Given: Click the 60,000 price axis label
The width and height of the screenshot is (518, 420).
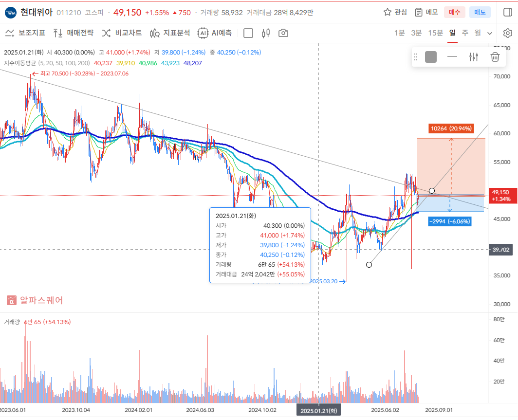Looking at the screenshot, I should pyautogui.click(x=501, y=133).
